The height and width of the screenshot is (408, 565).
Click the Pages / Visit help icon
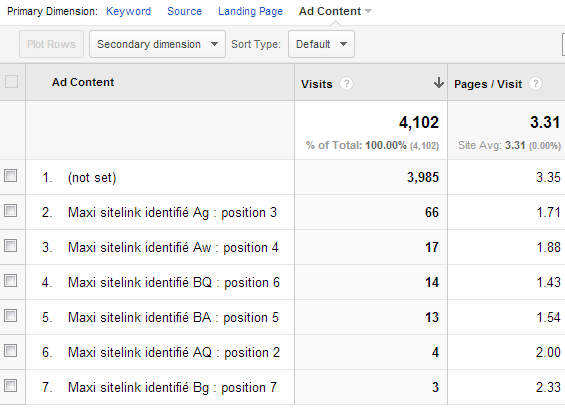click(535, 84)
